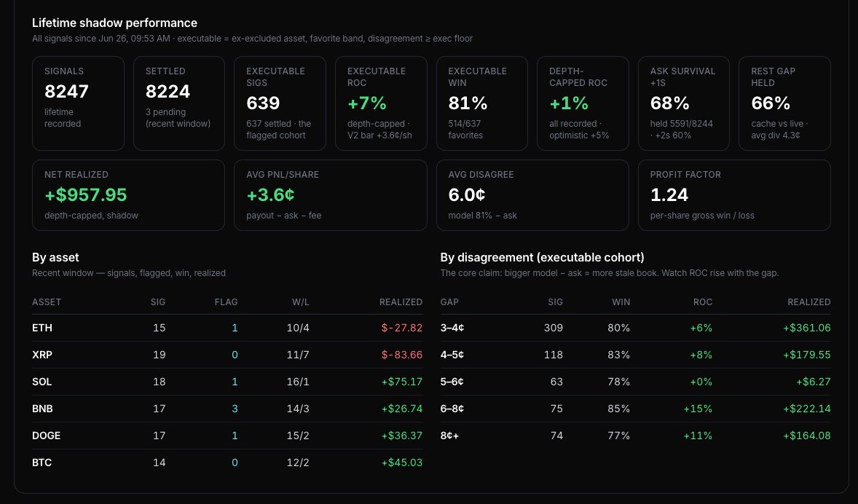Viewport: 858px width, 504px height.
Task: Click 'per-share gross win / loss' caption
Action: [702, 216]
